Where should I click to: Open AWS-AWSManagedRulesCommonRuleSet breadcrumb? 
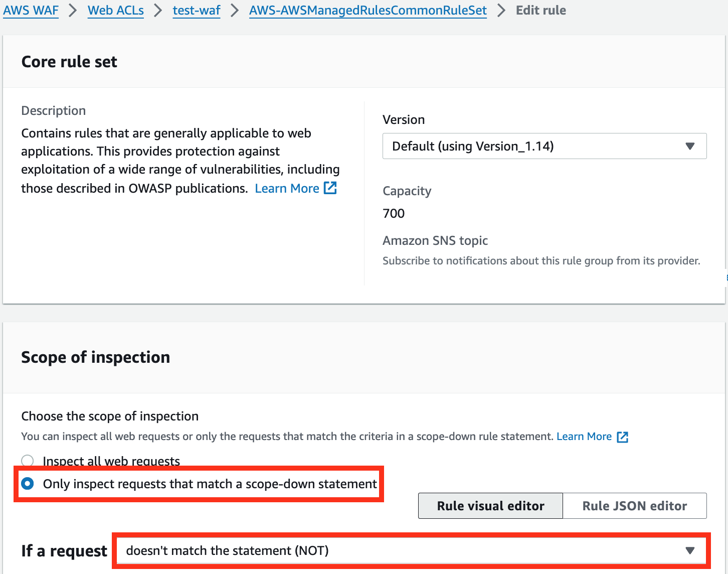click(x=368, y=10)
